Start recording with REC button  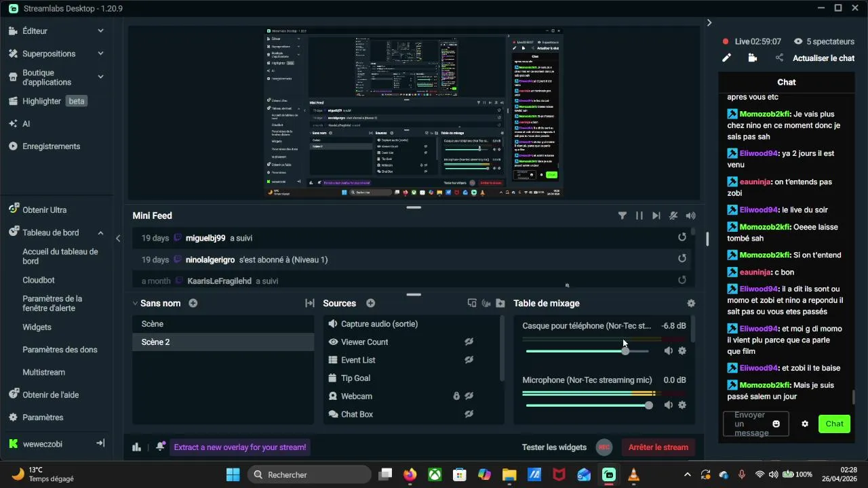pyautogui.click(x=604, y=447)
